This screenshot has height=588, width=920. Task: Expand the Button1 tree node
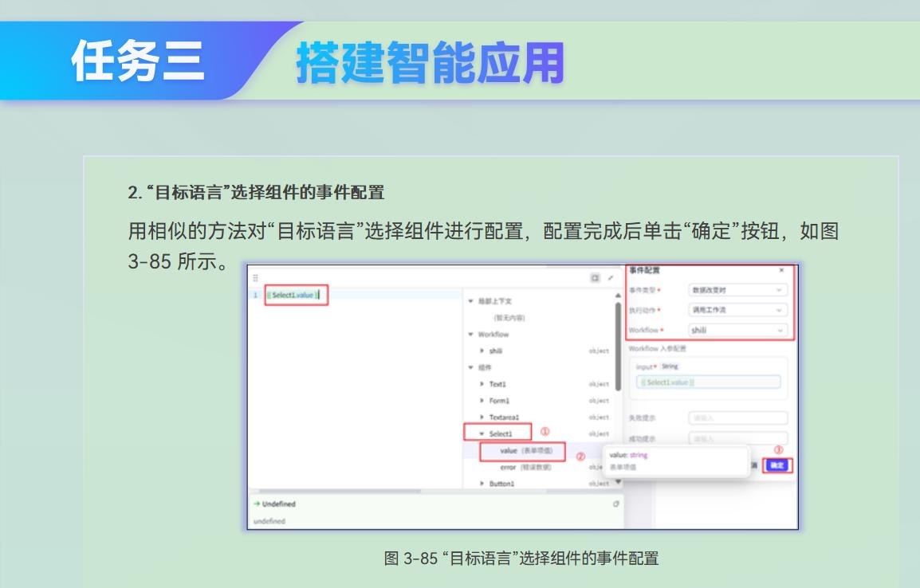[482, 484]
